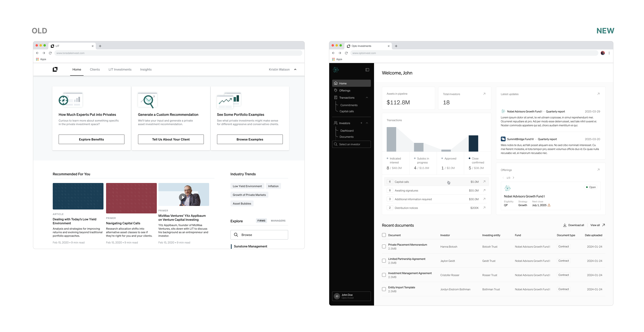Image resolution: width=644 pixels, height=332 pixels.
Task: Collapse the Transactions submenu chevron
Action: pos(367,98)
